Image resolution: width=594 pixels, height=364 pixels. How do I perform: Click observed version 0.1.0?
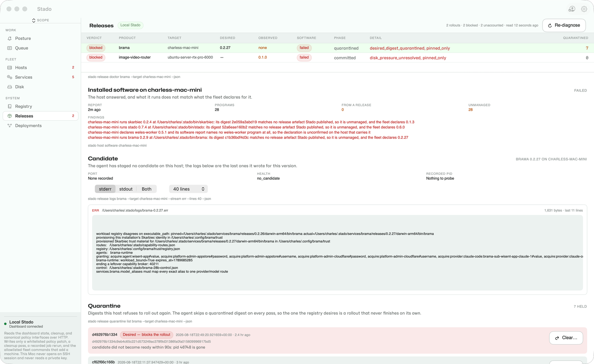pyautogui.click(x=263, y=58)
